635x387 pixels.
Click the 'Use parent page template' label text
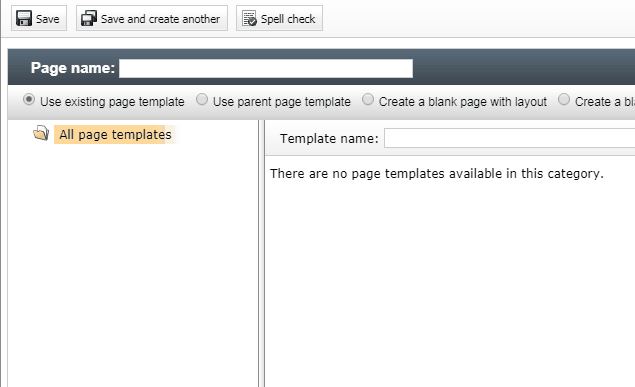(x=282, y=102)
